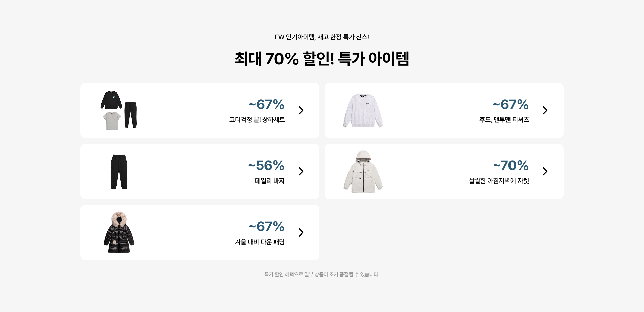Viewport: 644px width, 312px height.
Task: Click the hooded ivory jacket image
Action: (x=363, y=172)
